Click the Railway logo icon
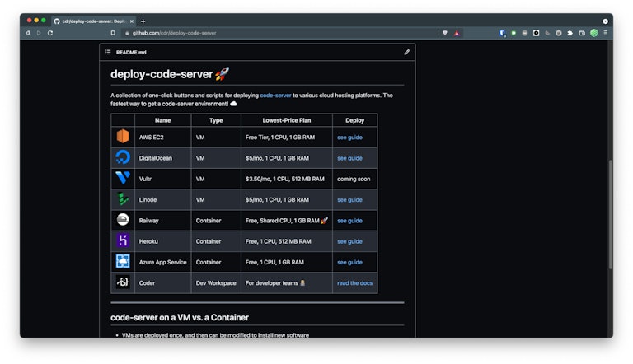633x364 pixels. click(122, 220)
